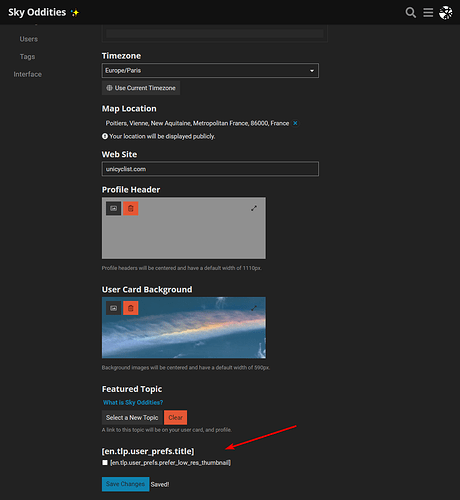Screen dimensions: 460x500
Task: Open the Tags preferences tab
Action: 27,57
